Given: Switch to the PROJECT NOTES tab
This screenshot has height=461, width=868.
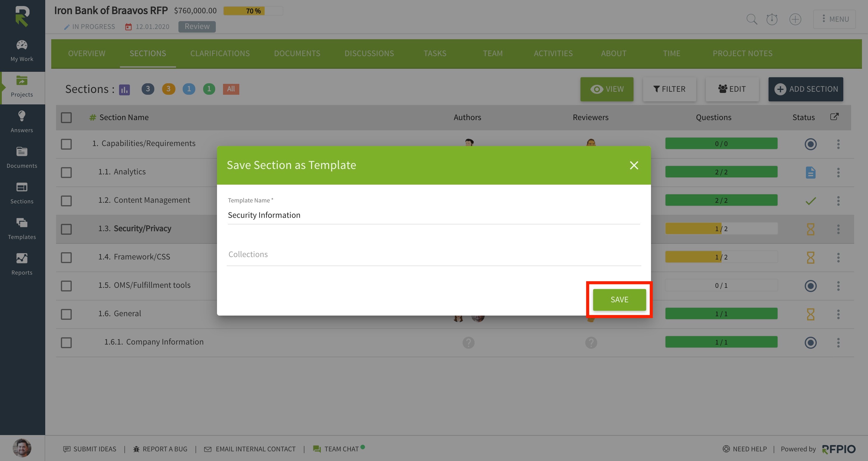Looking at the screenshot, I should [x=742, y=53].
